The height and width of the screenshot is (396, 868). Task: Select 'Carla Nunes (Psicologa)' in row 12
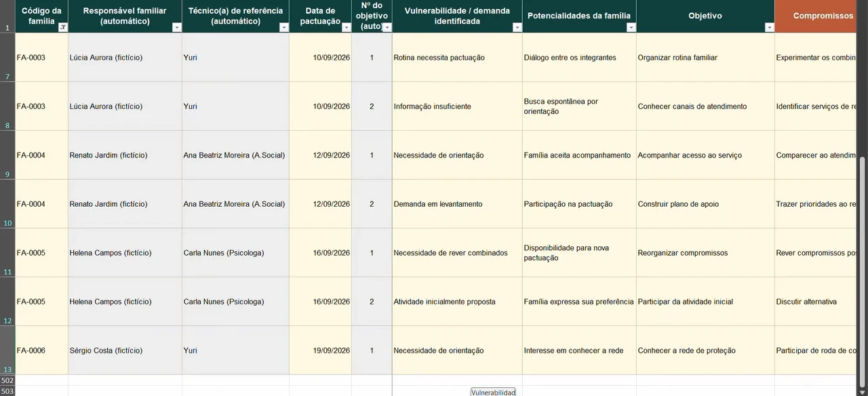[235, 302]
